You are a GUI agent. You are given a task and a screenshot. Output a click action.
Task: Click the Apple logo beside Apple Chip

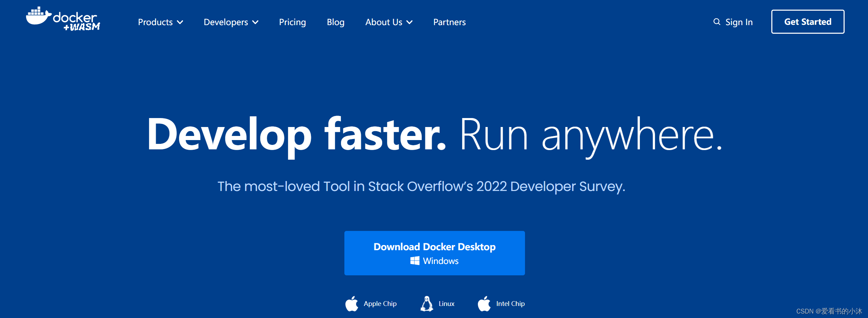point(352,304)
